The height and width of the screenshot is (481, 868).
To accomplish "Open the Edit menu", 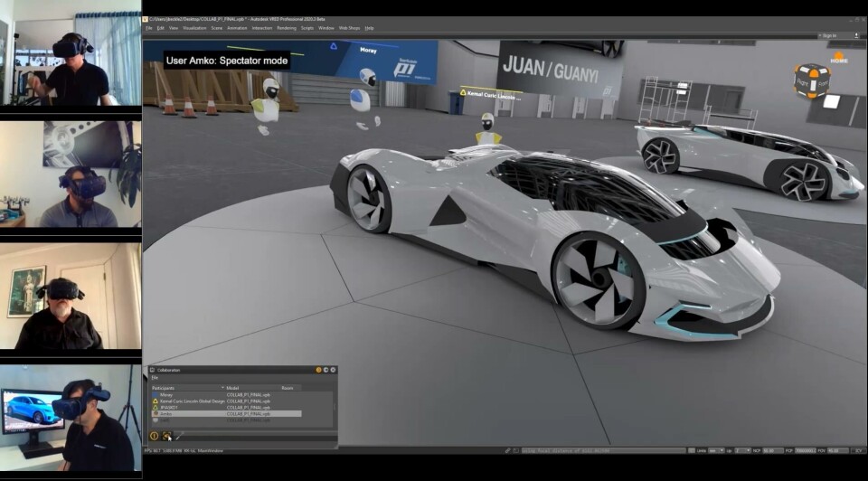I will pos(161,28).
